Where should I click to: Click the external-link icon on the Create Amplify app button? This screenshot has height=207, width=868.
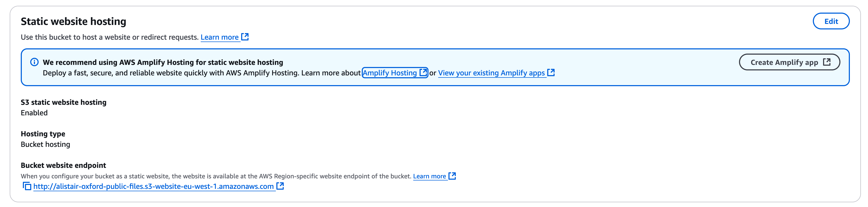[827, 62]
